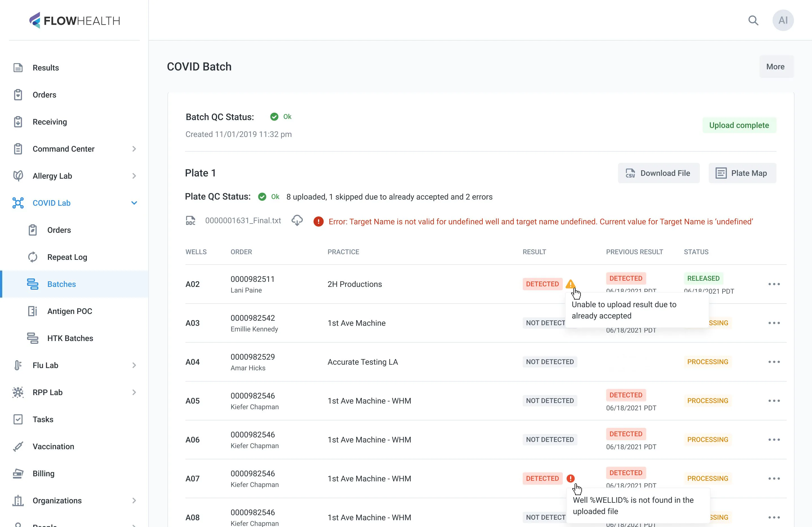Open Orders under COVID Lab
Viewport: 812px width, 527px height.
tap(74, 230)
